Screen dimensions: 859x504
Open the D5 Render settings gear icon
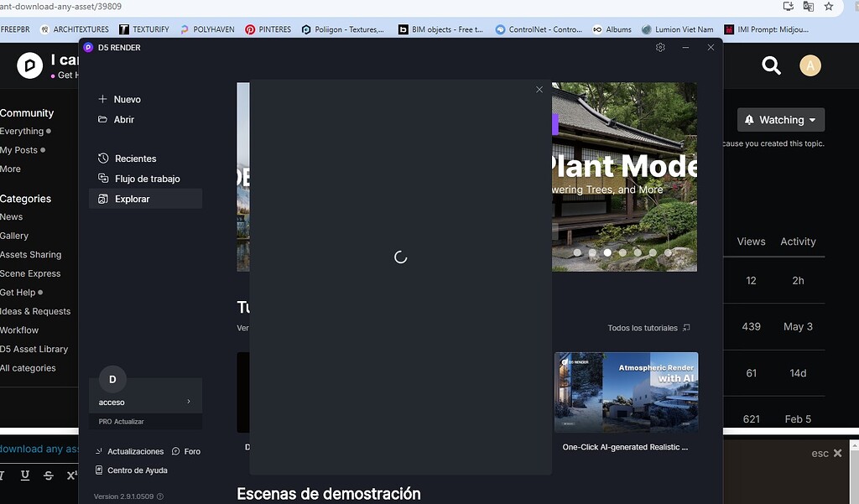[660, 48]
